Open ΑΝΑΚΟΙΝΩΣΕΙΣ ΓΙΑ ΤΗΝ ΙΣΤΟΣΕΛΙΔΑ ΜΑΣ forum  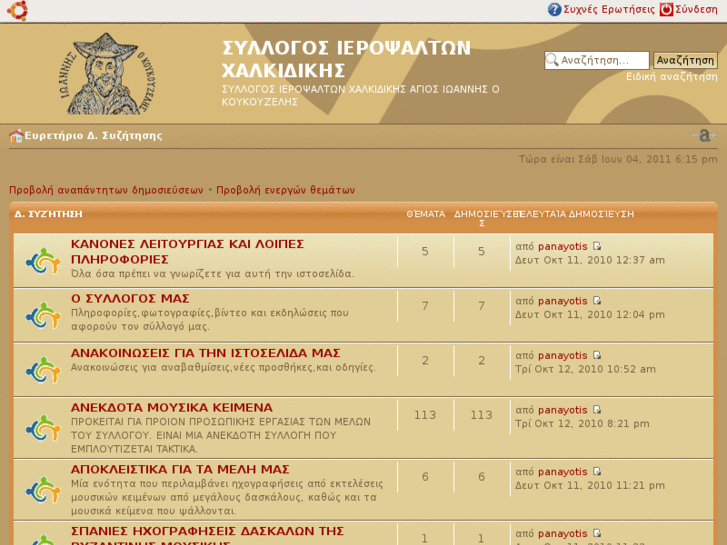click(x=205, y=353)
